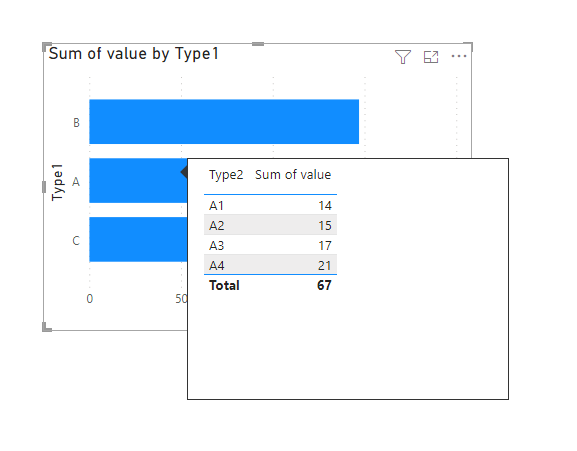Click the A1 row label
The image size is (577, 451).
tap(216, 206)
